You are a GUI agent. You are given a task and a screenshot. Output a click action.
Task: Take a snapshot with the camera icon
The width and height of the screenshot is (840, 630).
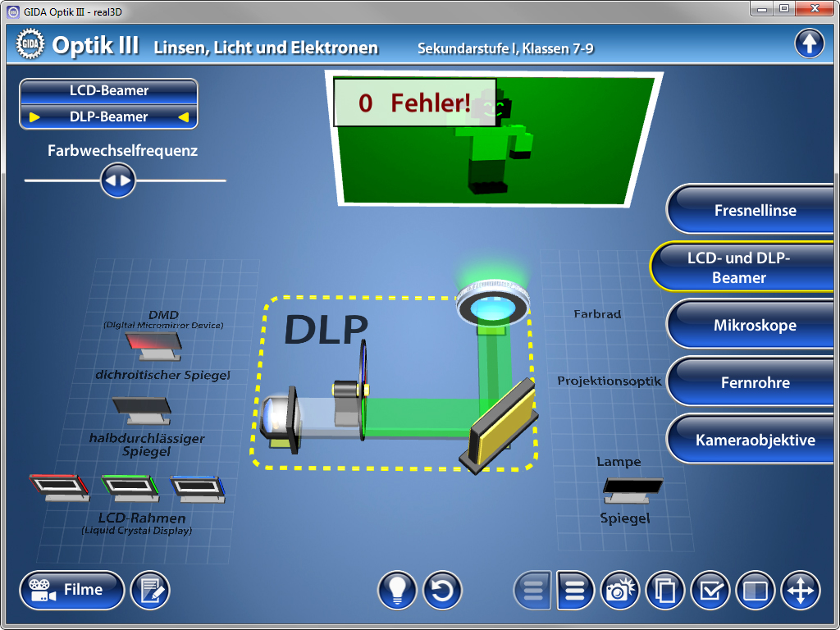(x=621, y=591)
